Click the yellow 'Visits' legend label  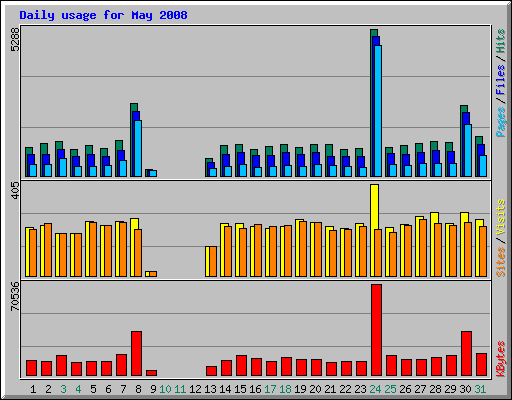pyautogui.click(x=501, y=217)
